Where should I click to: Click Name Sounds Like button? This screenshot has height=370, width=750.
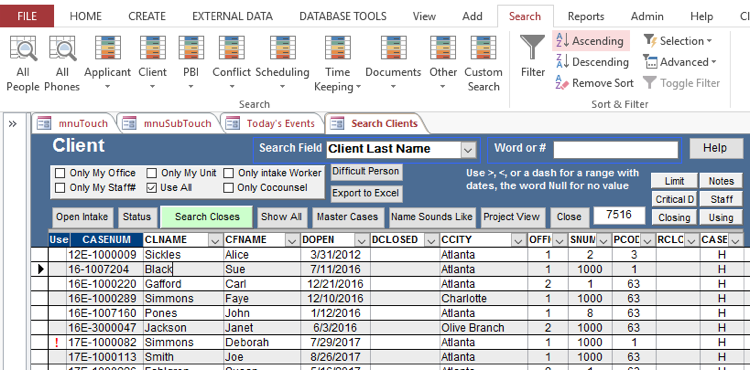tap(431, 217)
